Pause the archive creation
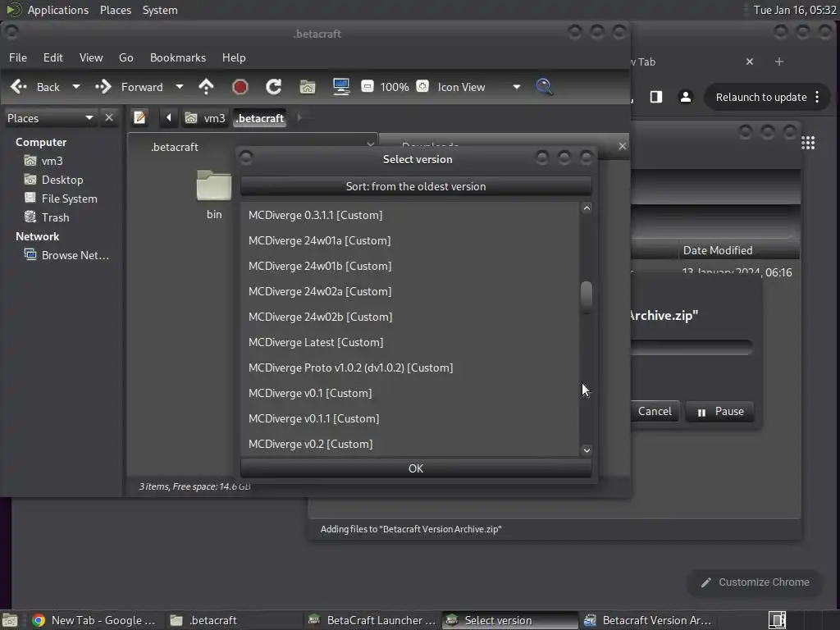 (720, 412)
